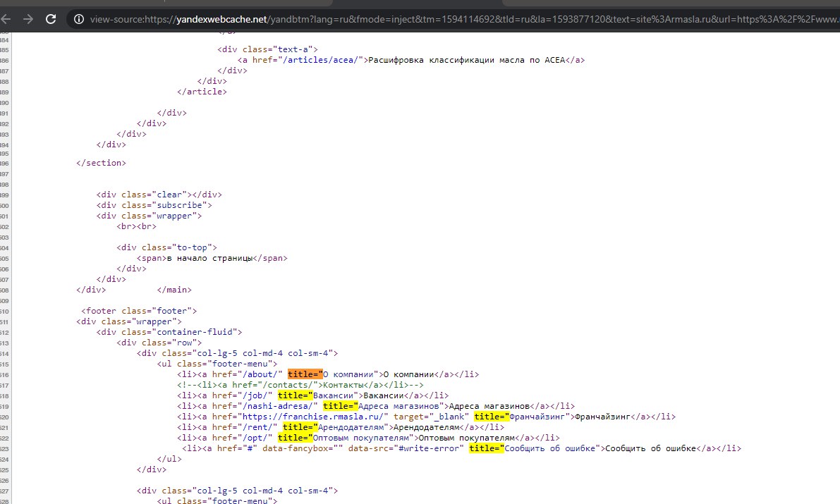The height and width of the screenshot is (504, 840).
Task: Click highlighted title= in the /opt/ line
Action: click(296, 438)
